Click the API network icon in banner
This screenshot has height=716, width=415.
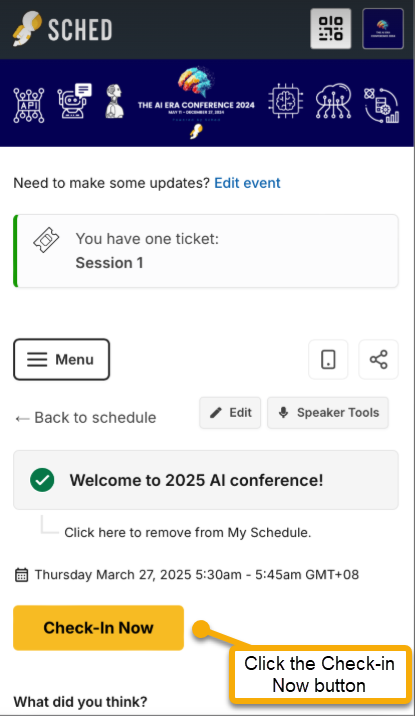[29, 105]
